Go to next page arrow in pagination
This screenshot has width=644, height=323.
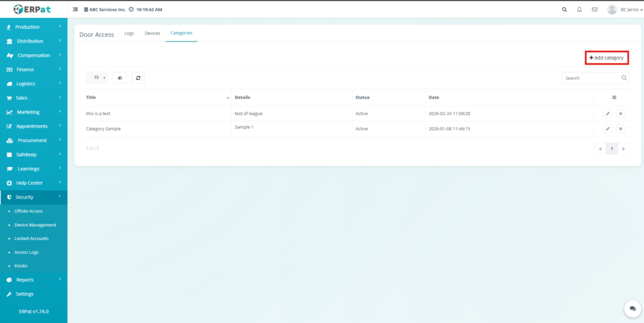pos(623,149)
